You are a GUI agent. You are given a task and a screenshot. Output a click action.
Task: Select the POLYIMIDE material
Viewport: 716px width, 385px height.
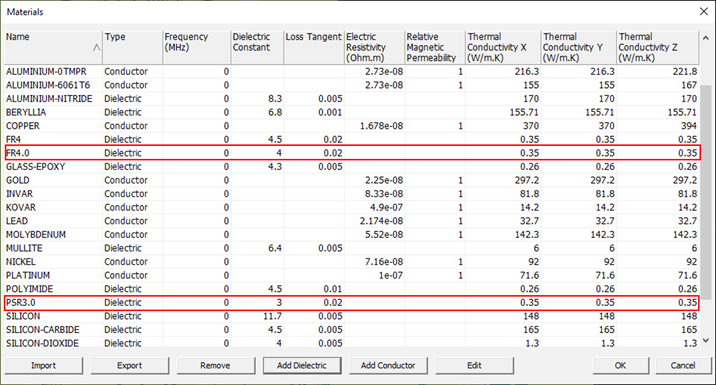coord(352,289)
